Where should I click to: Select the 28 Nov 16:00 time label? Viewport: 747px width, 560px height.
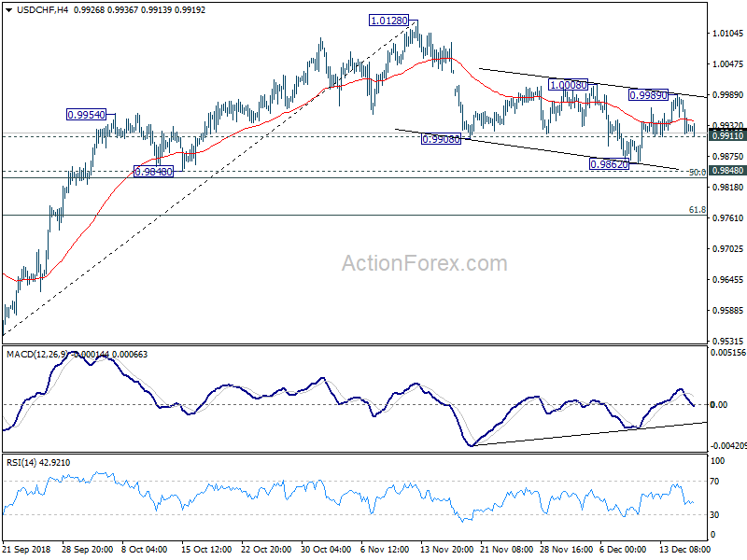pyautogui.click(x=565, y=549)
